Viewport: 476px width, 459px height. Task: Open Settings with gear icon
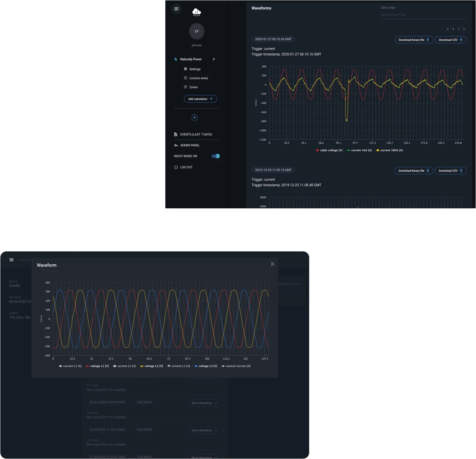[192, 69]
